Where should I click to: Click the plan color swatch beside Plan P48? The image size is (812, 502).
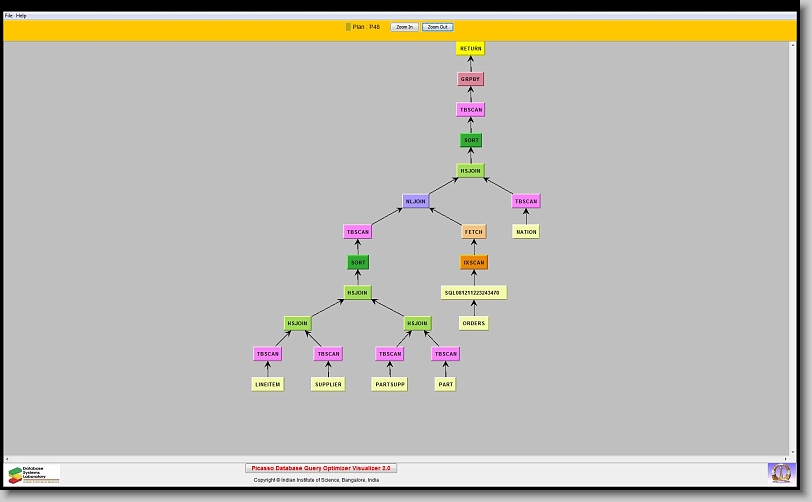click(348, 27)
